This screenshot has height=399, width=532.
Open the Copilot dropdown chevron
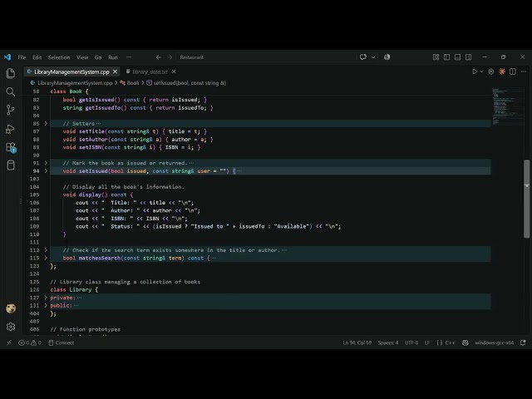click(x=373, y=57)
